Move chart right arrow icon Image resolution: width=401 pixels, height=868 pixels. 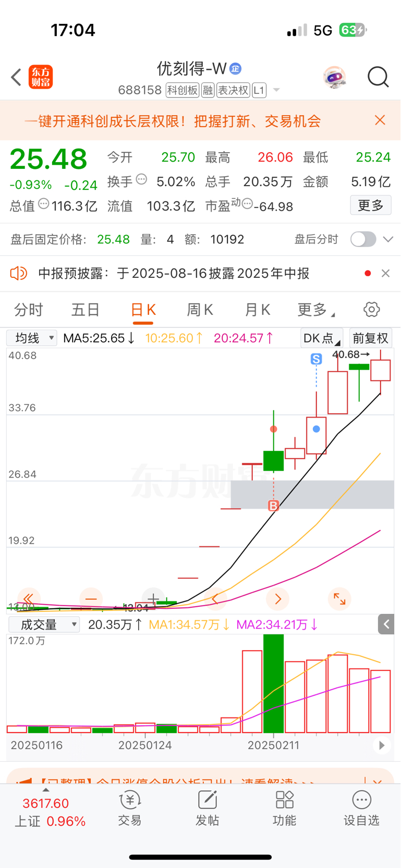point(277,598)
